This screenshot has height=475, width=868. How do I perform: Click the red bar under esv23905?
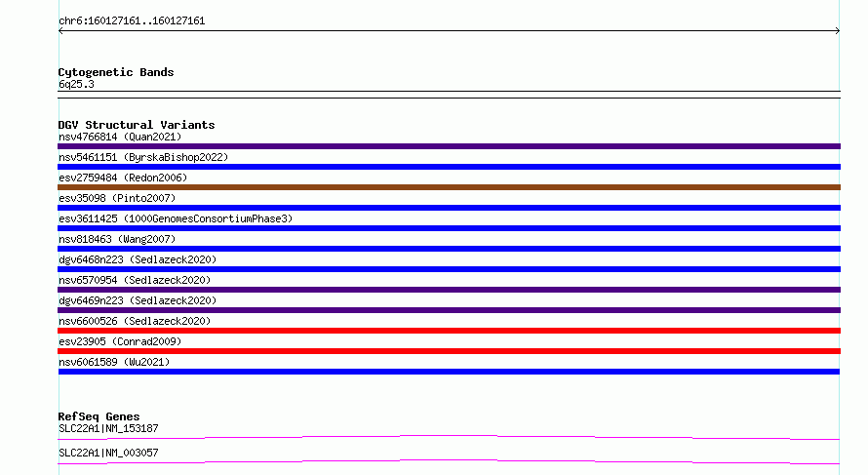click(x=449, y=351)
